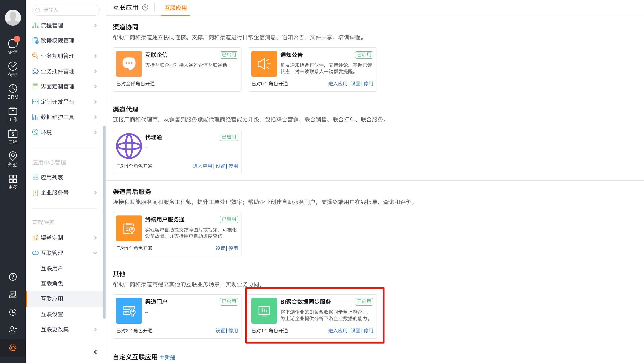
Task: Click the 代理通 purple globe icon
Action: pyautogui.click(x=129, y=146)
